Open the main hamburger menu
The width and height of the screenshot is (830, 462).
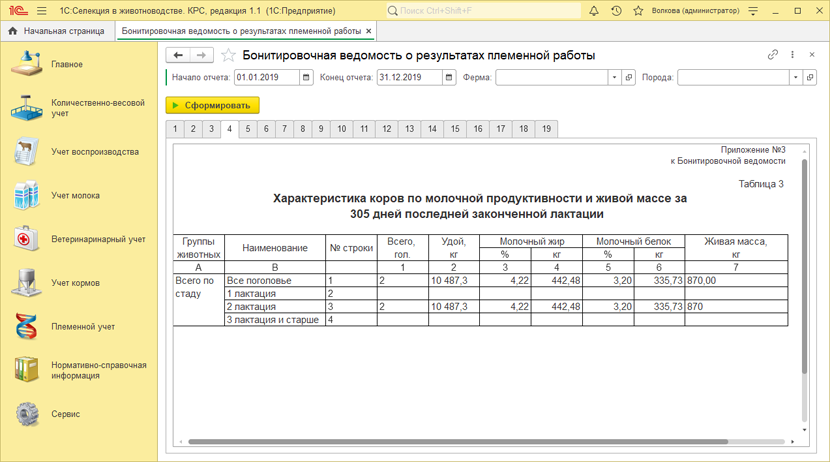pyautogui.click(x=42, y=11)
